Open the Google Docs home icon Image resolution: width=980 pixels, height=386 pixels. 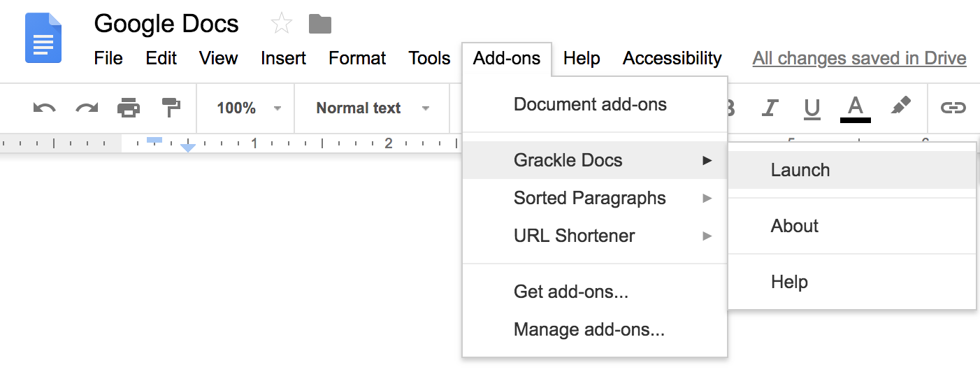pyautogui.click(x=43, y=38)
